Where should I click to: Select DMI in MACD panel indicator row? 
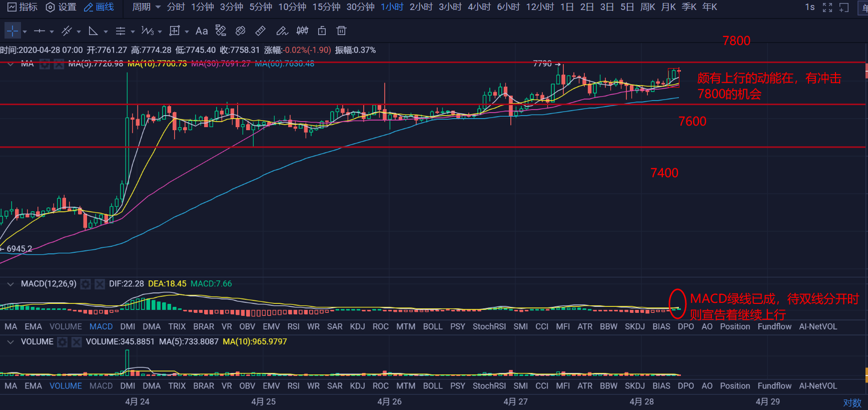point(128,326)
